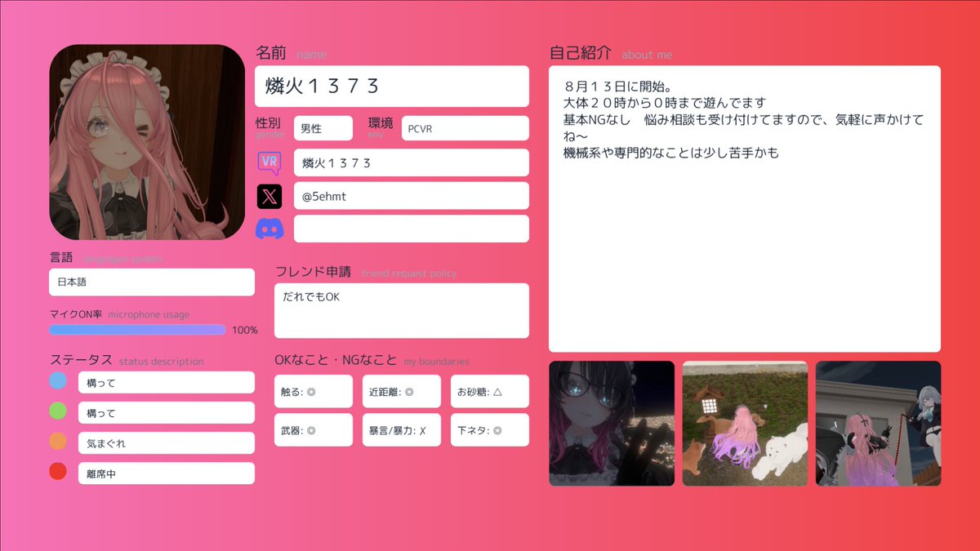Viewport: 980px width, 551px height.
Task: Click the friend request field だれでもOK
Action: coord(402,310)
